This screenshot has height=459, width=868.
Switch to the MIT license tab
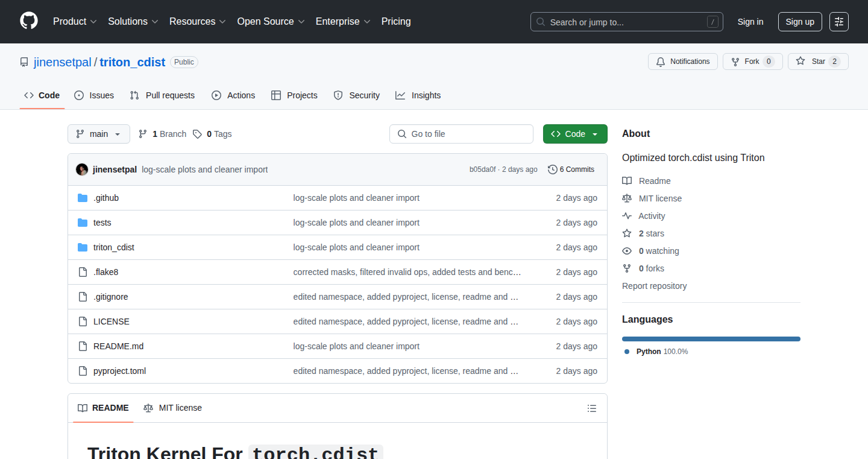(x=172, y=408)
